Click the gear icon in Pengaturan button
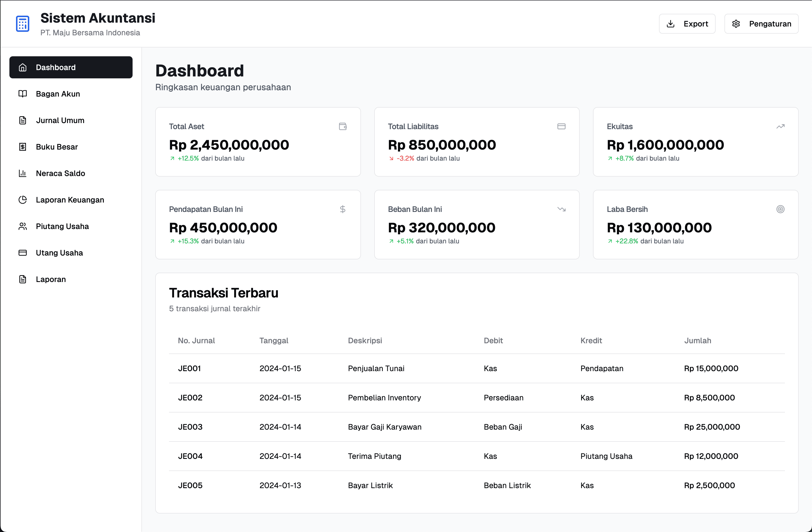The width and height of the screenshot is (812, 532). pyautogui.click(x=736, y=24)
